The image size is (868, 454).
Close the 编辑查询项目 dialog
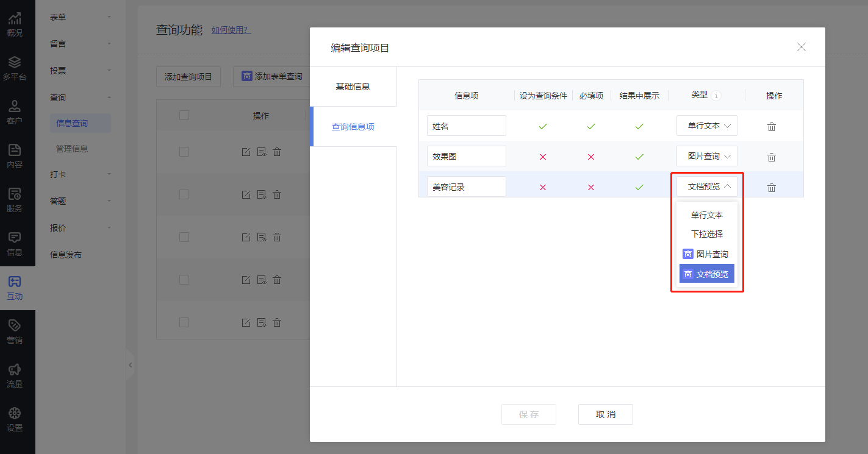[x=802, y=47]
